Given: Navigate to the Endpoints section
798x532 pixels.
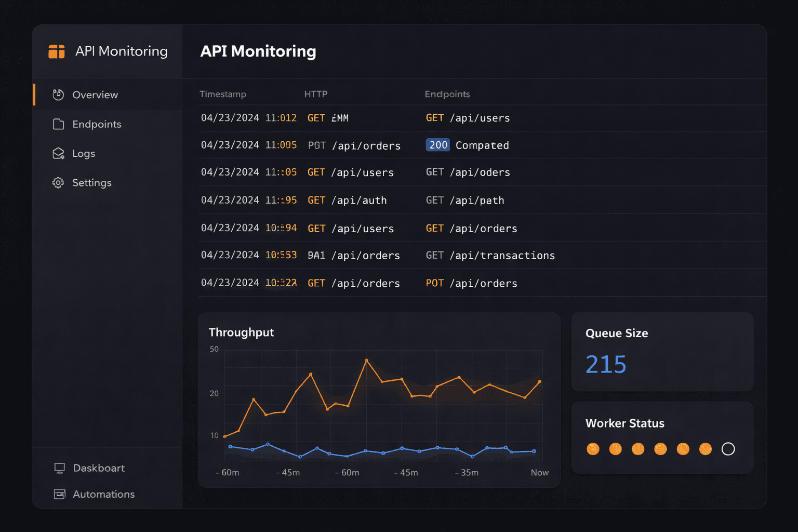Looking at the screenshot, I should (96, 124).
